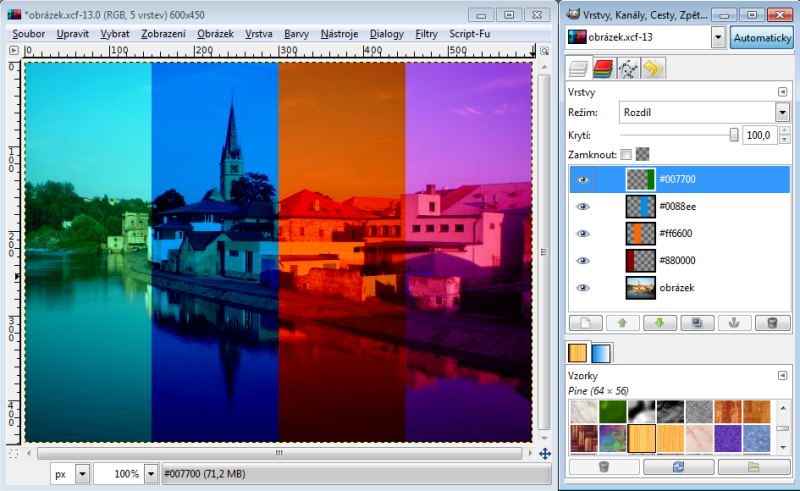Open the px unit dropdown

pos(82,473)
